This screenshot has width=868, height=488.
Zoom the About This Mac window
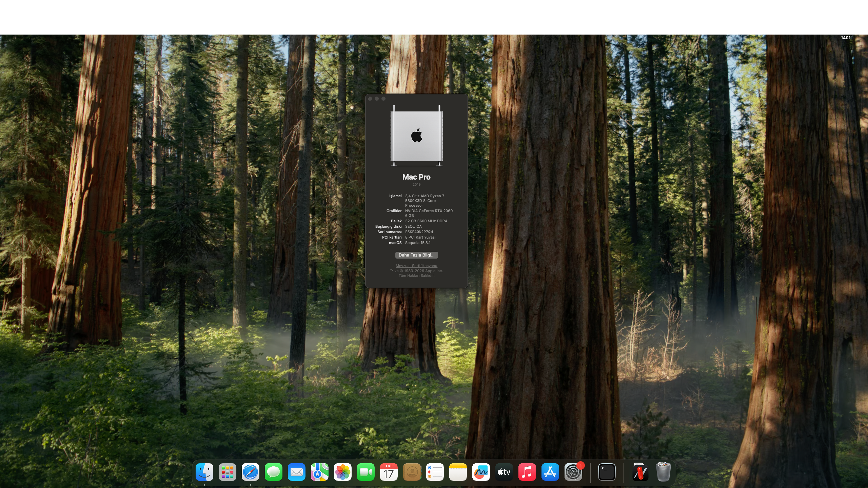tap(383, 99)
